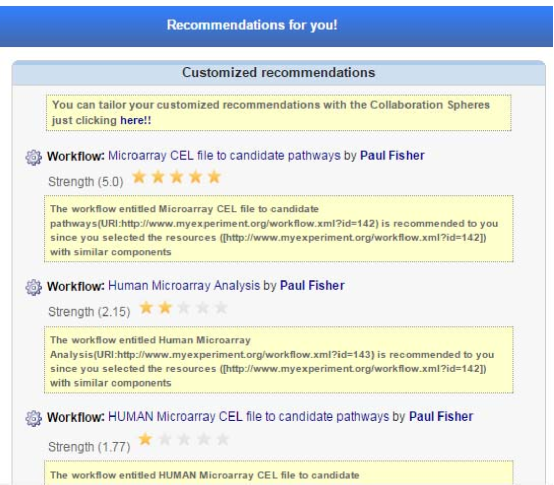The image size is (554, 485).
Task: Open Paul Fisher profile on first workflow
Action: click(392, 156)
